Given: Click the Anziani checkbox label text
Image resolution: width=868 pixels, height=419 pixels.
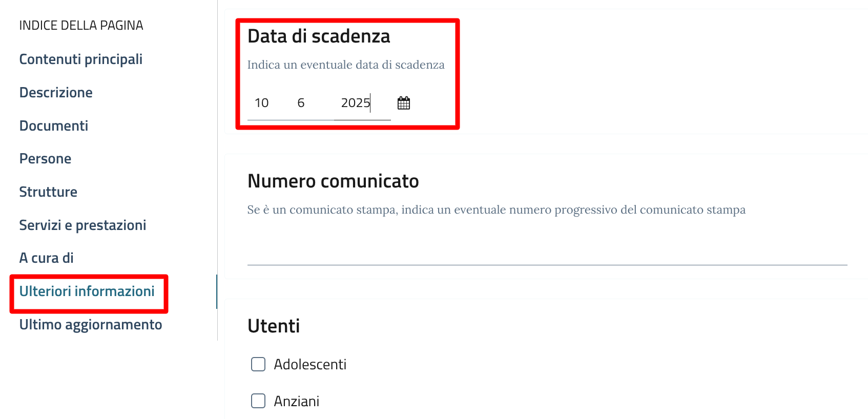Looking at the screenshot, I should point(296,401).
